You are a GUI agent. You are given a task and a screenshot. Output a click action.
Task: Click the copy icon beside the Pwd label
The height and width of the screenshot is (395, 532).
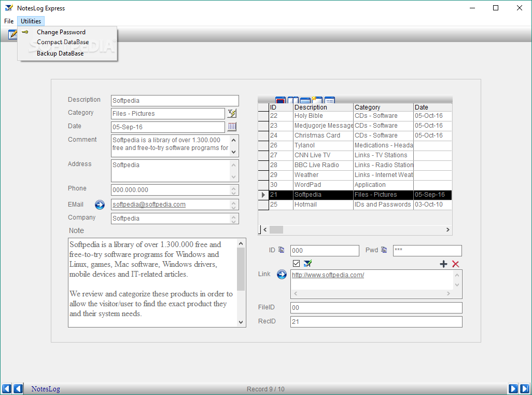point(384,250)
